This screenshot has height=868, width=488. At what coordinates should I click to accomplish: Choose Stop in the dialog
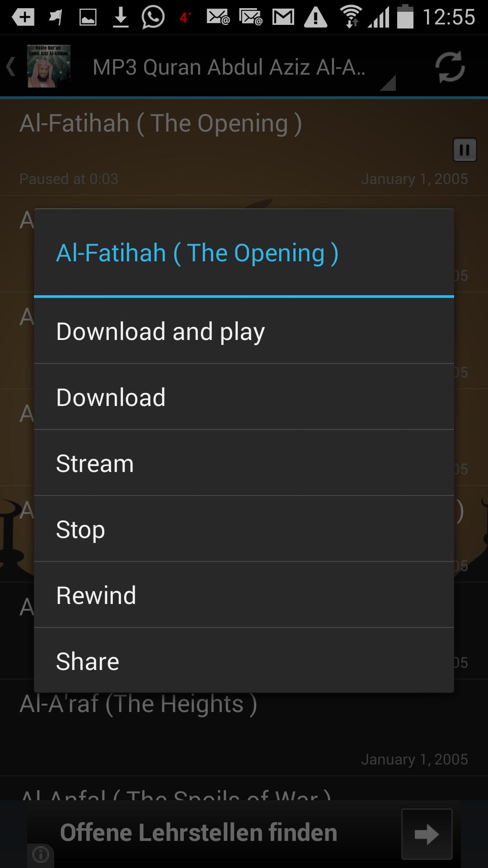[244, 529]
